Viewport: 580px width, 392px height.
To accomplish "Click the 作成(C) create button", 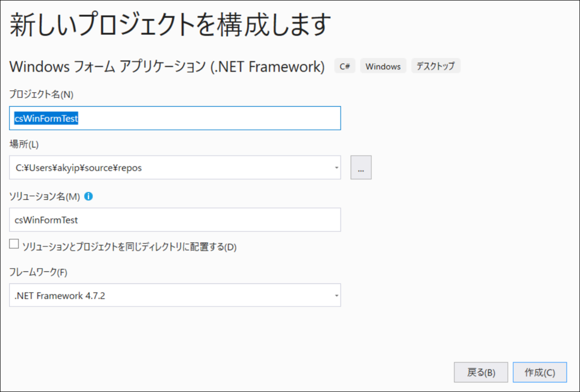I will (x=539, y=372).
